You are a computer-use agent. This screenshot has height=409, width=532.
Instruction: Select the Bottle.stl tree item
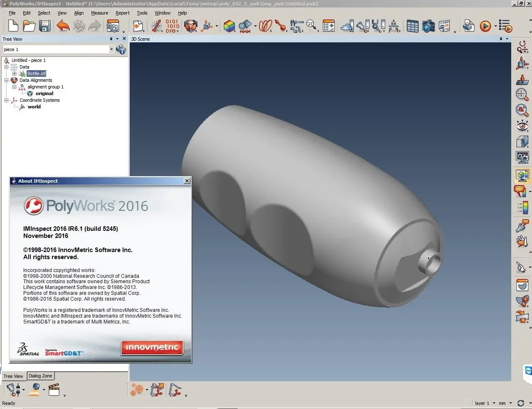pyautogui.click(x=37, y=73)
